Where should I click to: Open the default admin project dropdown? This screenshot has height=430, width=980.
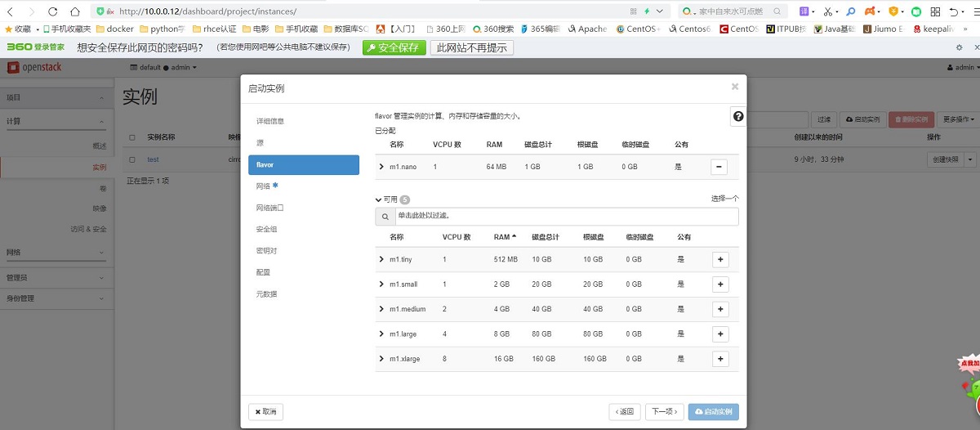[163, 67]
